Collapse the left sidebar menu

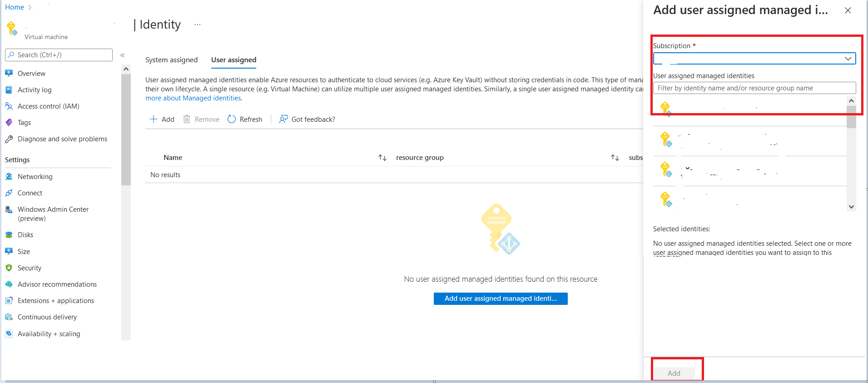(x=123, y=55)
